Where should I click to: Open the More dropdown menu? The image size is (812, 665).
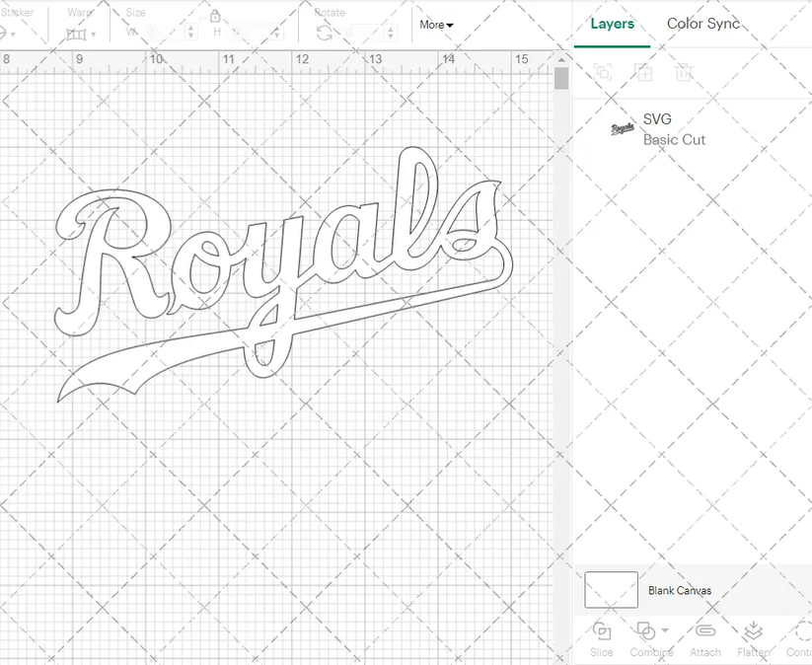click(x=436, y=25)
